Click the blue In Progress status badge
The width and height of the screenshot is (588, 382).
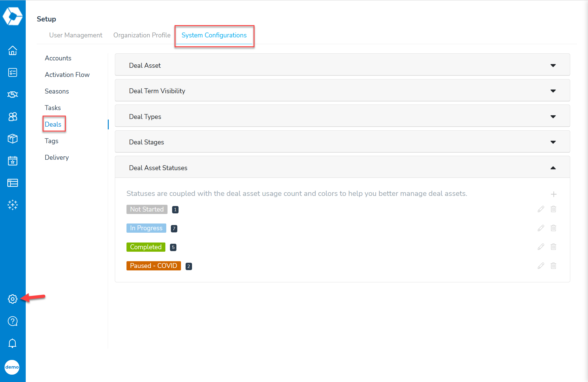146,228
